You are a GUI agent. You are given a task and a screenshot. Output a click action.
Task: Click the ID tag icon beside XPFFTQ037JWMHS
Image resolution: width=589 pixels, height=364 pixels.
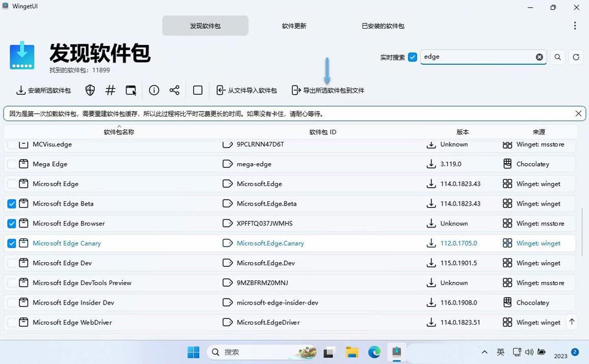[227, 223]
